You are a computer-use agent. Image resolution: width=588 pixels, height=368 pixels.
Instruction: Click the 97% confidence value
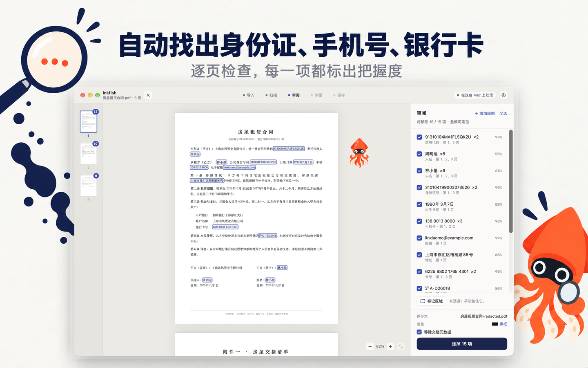[499, 137]
